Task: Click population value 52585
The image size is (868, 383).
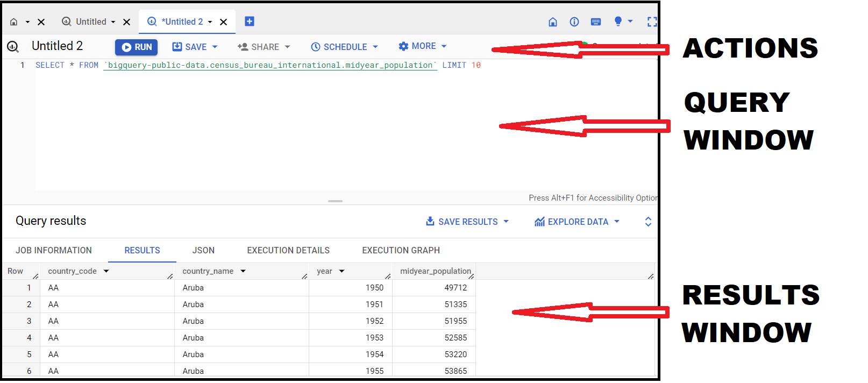Action: (x=456, y=338)
